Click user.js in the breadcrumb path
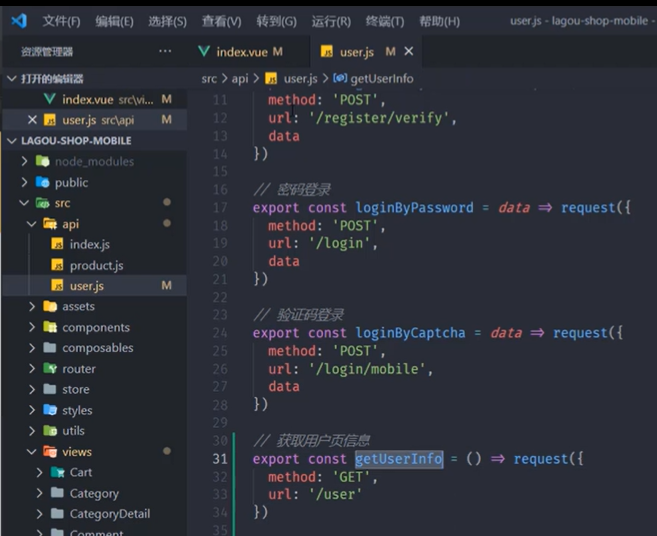The image size is (657, 536). [300, 79]
